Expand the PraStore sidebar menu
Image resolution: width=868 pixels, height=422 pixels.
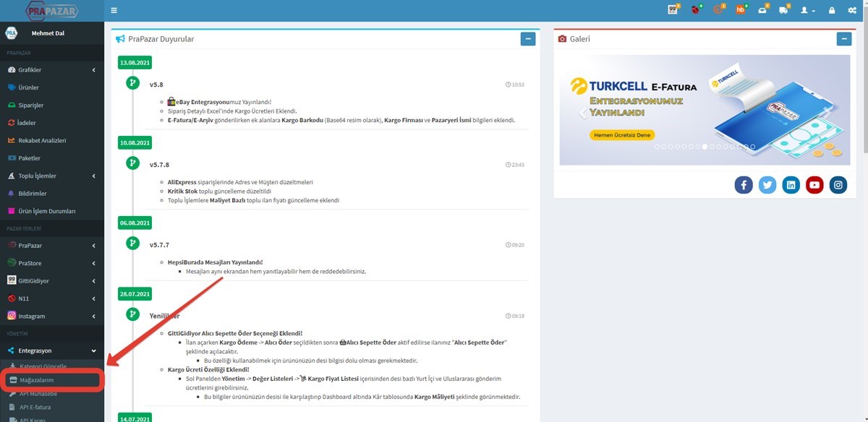(x=52, y=263)
